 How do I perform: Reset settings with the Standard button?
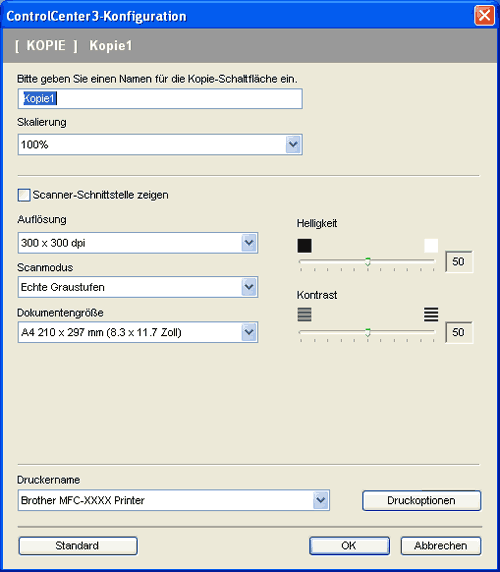[x=78, y=545]
